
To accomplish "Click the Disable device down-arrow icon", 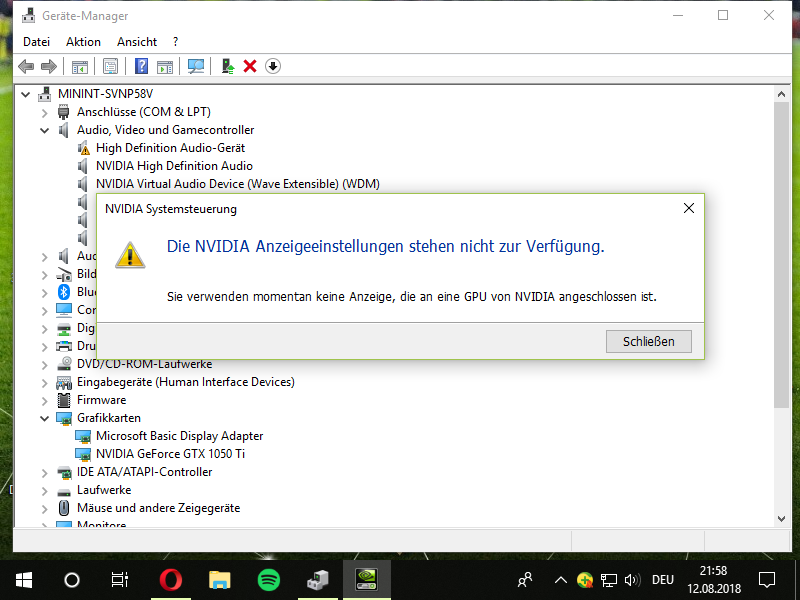I will [x=273, y=66].
